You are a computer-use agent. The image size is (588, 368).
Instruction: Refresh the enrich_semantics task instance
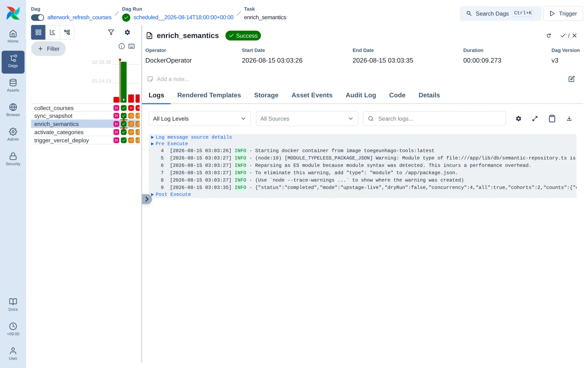pos(549,36)
